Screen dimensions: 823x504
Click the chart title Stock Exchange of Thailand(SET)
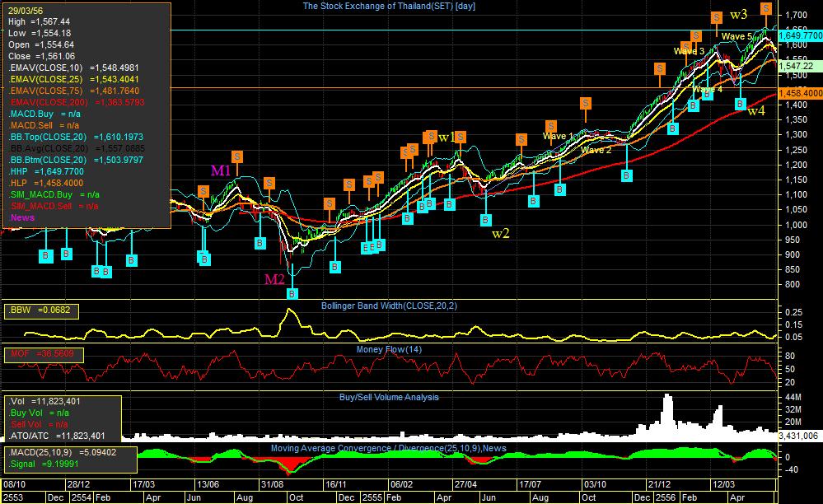(x=389, y=6)
